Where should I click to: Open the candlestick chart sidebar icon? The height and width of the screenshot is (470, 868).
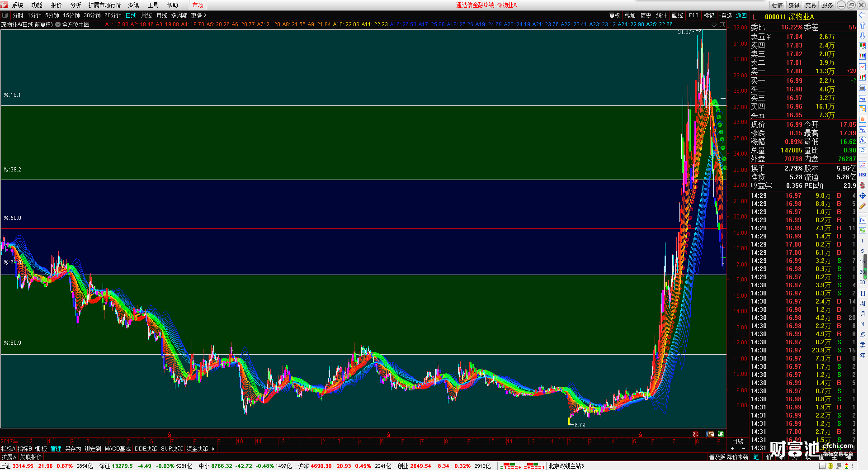click(862, 77)
